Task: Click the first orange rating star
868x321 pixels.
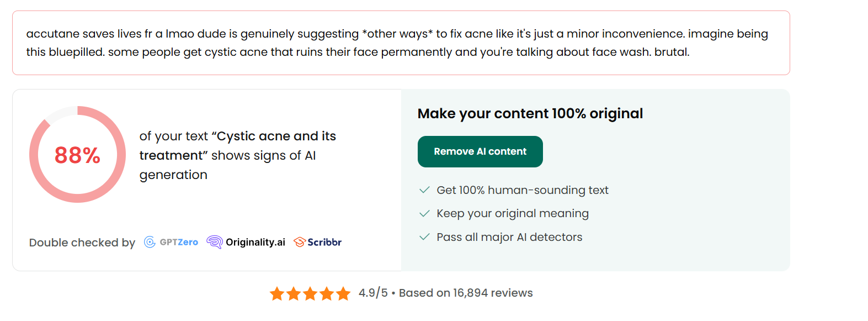Action: [x=277, y=293]
